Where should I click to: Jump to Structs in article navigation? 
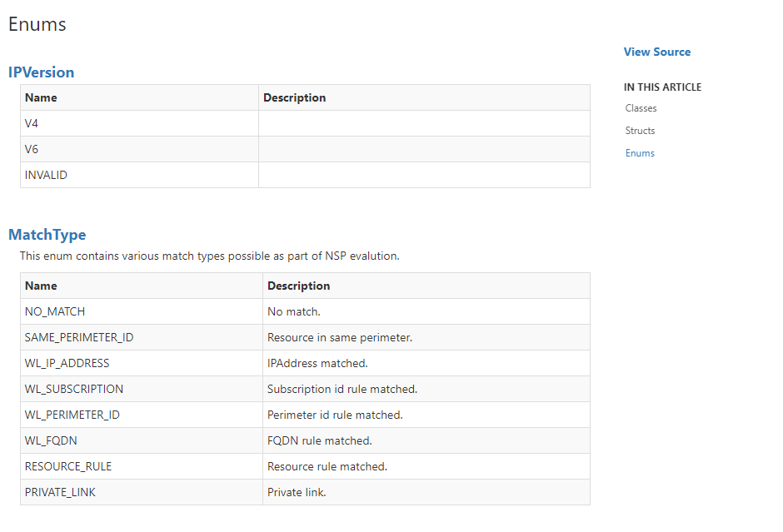tap(640, 131)
